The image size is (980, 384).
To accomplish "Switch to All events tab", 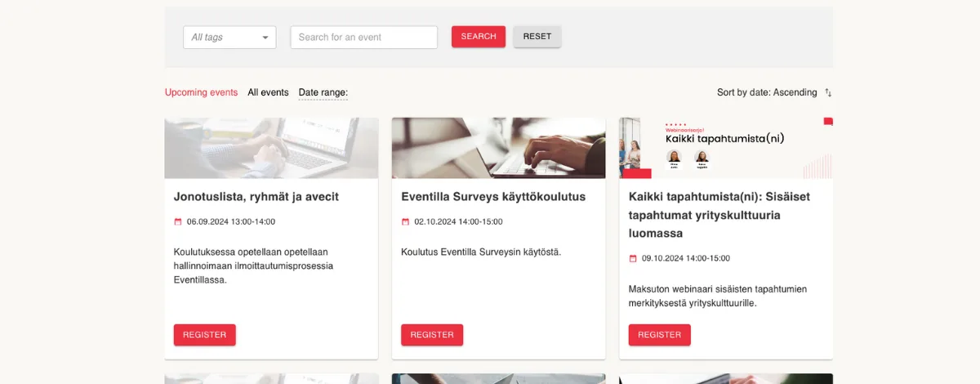I will click(x=268, y=92).
